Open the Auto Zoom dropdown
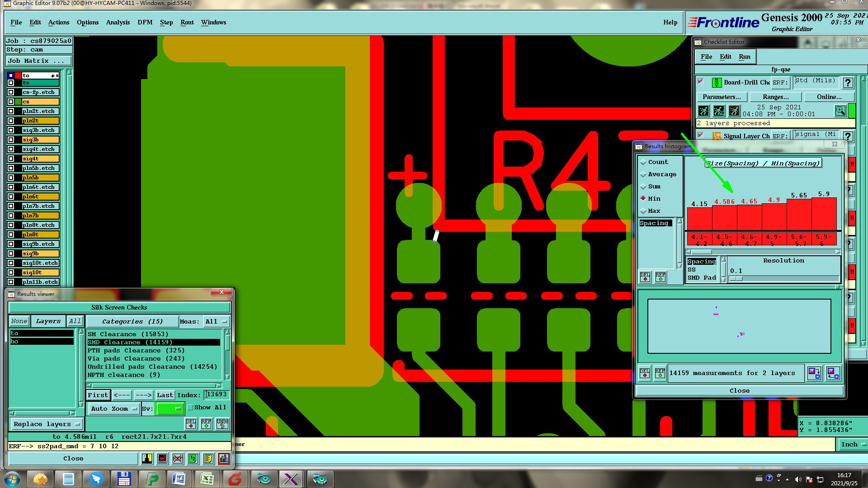 point(113,409)
